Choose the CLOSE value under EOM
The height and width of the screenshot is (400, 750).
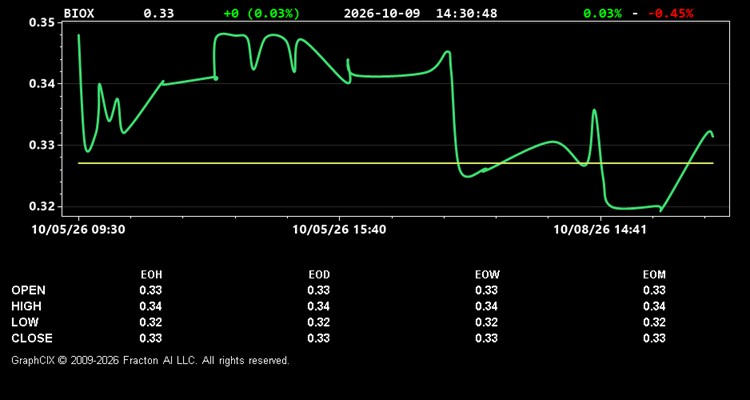654,338
